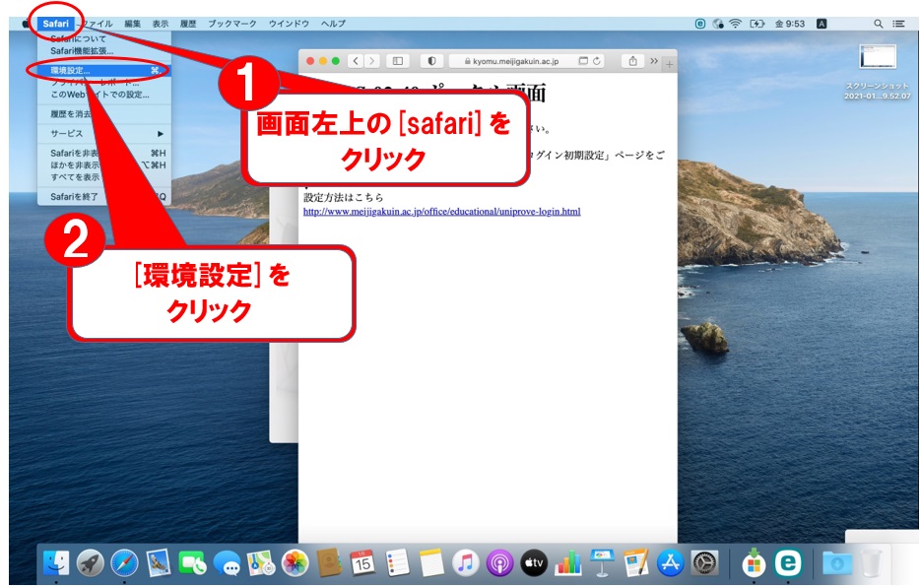920x588 pixels.
Task: Open the Apple menu
Action: (26, 24)
